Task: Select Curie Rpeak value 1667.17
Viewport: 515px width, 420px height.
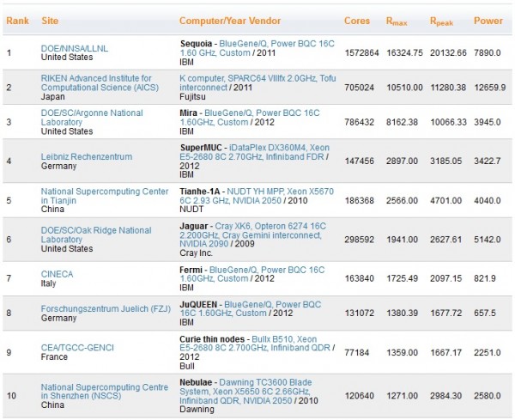Action: pyautogui.click(x=446, y=353)
